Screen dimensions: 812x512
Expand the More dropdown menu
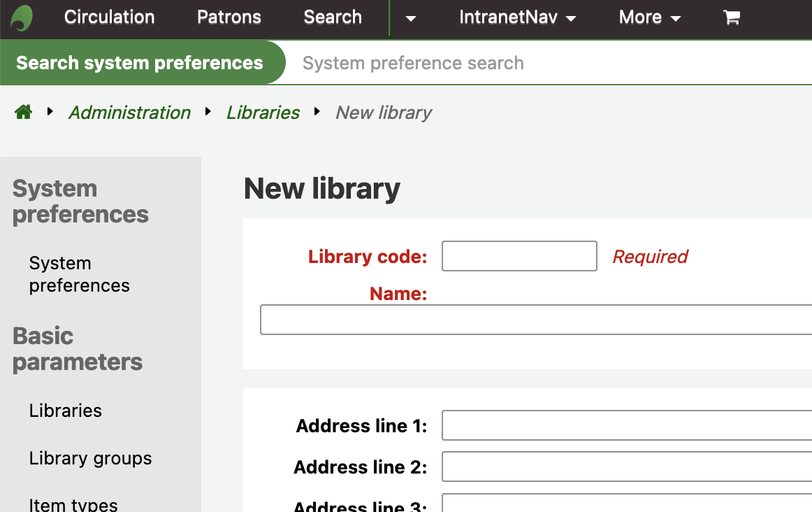pyautogui.click(x=649, y=18)
